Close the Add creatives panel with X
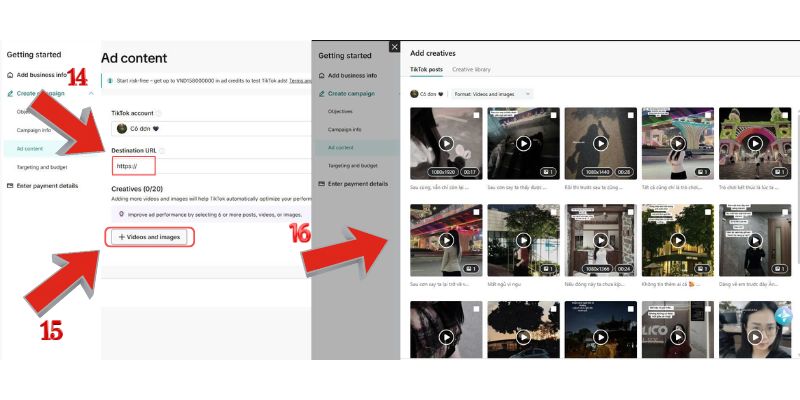 (x=394, y=47)
